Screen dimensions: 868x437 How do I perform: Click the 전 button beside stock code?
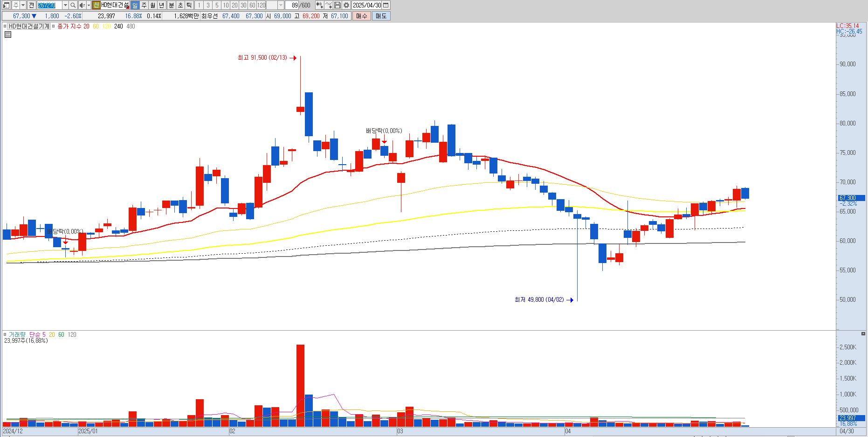click(x=31, y=5)
